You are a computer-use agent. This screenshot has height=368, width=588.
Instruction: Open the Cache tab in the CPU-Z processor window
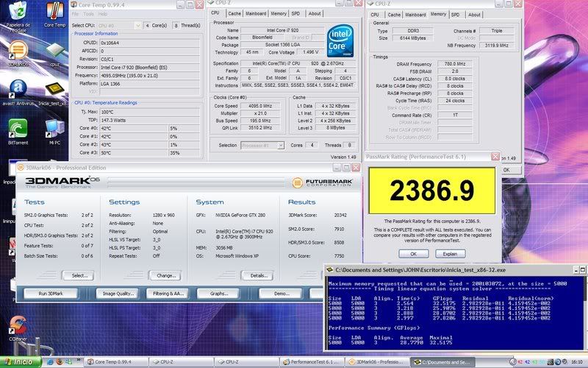tap(234, 13)
